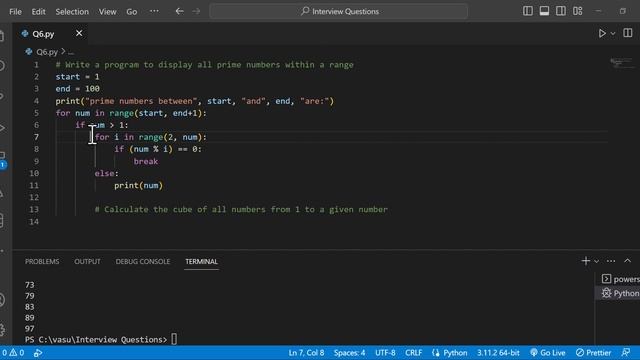
Task: Open Accounts icon in activity bar
Action: (x=2, y=300)
